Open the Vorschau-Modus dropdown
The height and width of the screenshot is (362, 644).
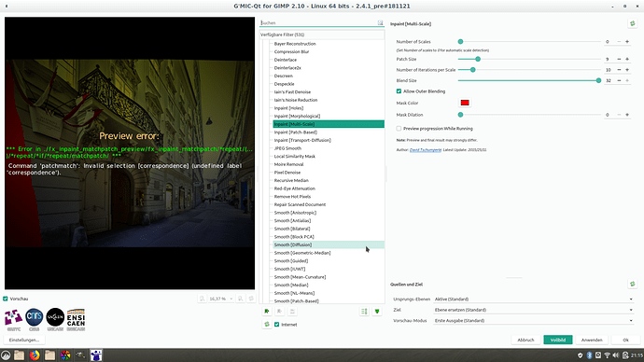tap(534, 321)
